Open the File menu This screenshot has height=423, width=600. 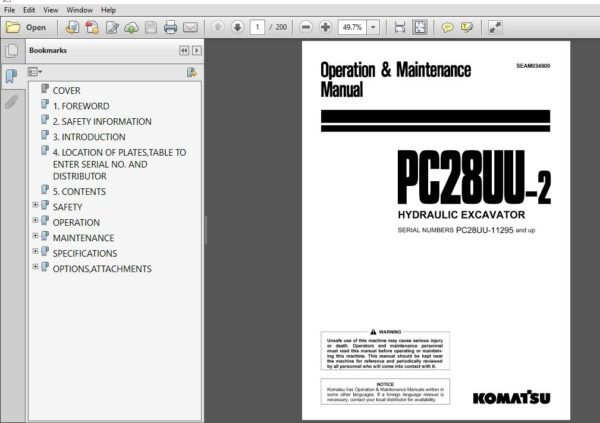[10, 10]
